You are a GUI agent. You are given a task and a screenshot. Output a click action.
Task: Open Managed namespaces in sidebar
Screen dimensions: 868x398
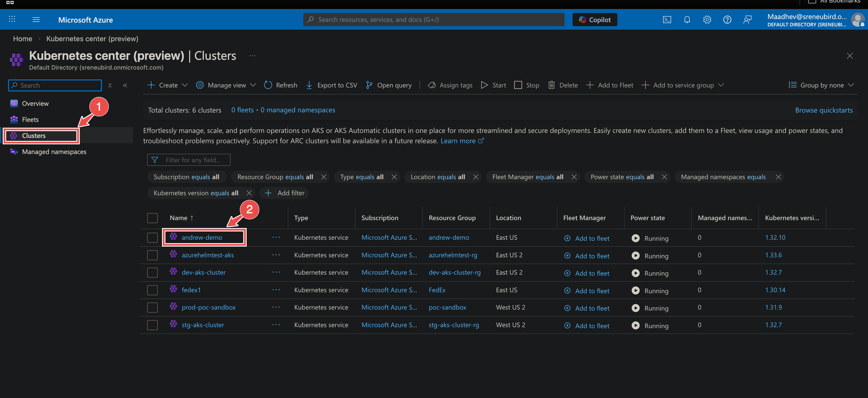tap(54, 152)
